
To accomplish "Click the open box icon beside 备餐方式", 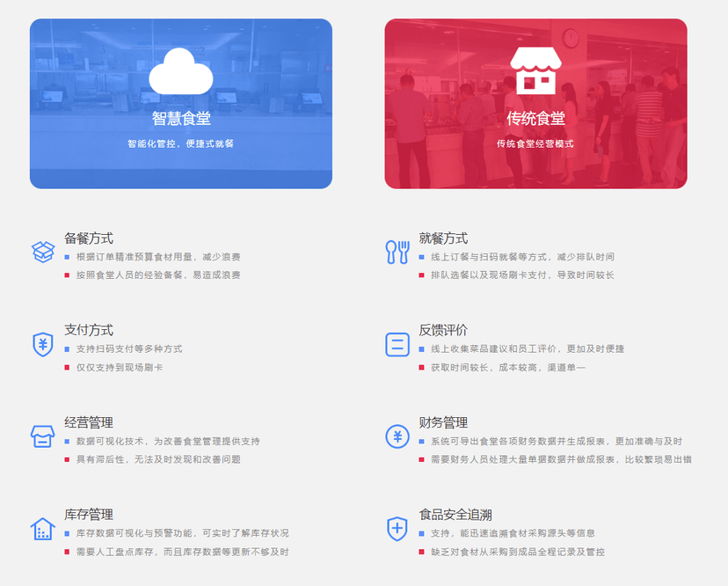I will pos(43,252).
